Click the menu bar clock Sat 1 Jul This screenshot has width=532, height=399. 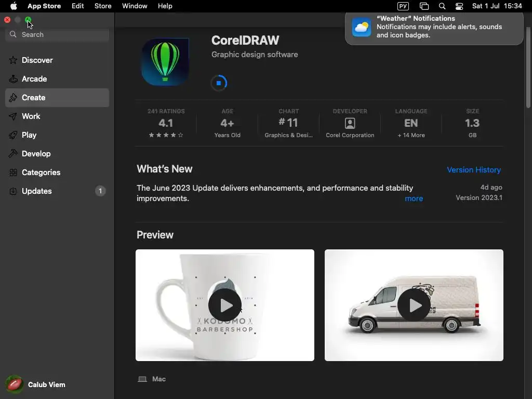pos(497,6)
